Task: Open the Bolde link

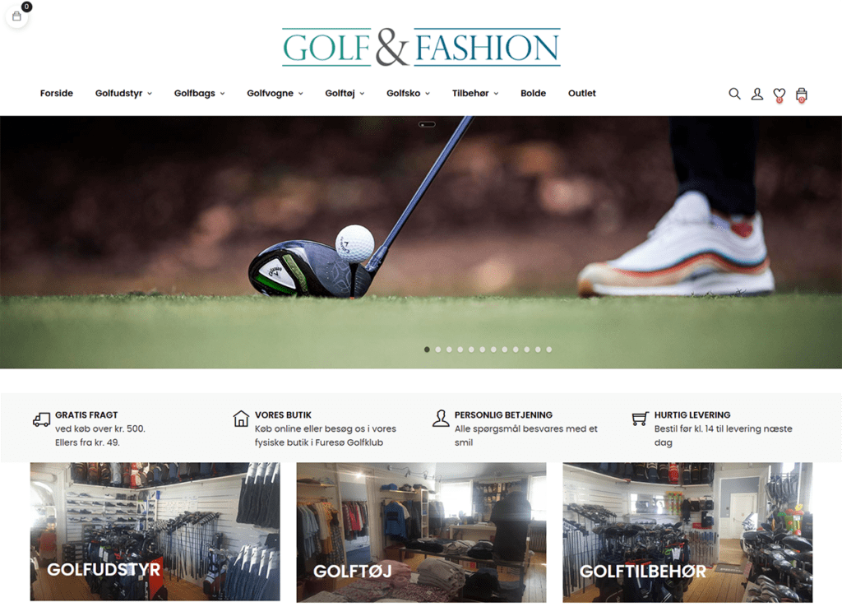Action: (533, 94)
